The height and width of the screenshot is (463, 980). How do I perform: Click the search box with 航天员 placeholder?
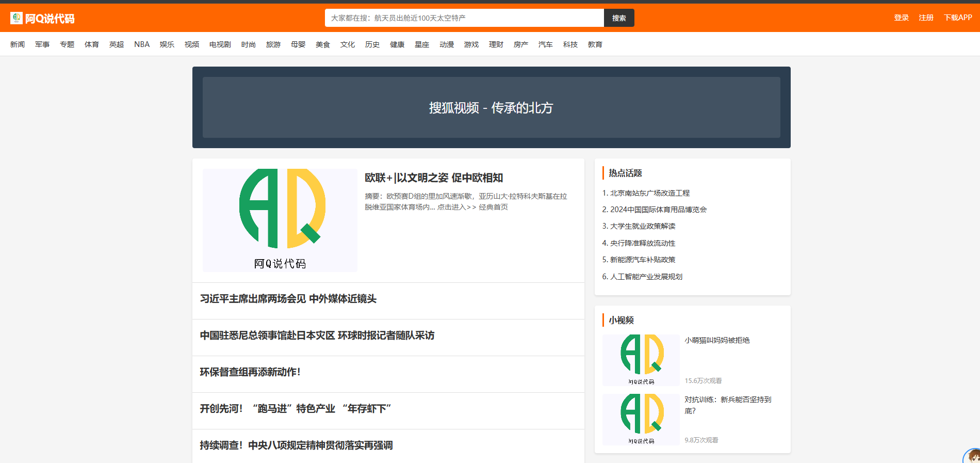[464, 18]
